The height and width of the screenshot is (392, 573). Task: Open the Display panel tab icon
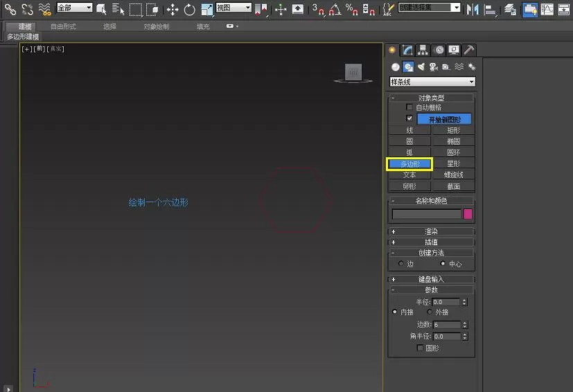pos(454,50)
